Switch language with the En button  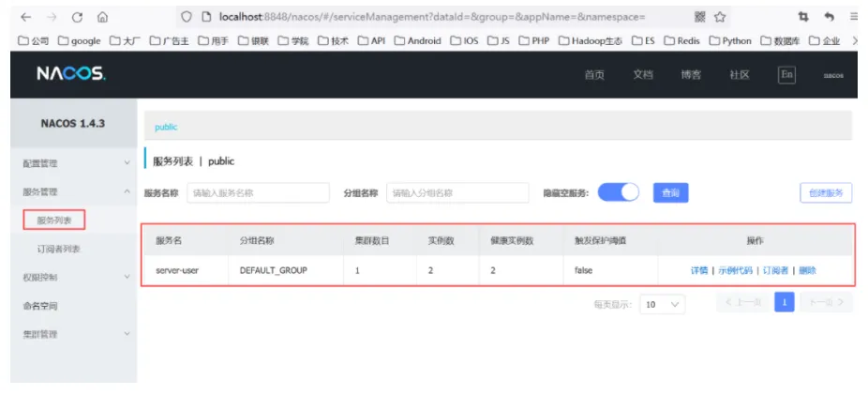(x=786, y=75)
